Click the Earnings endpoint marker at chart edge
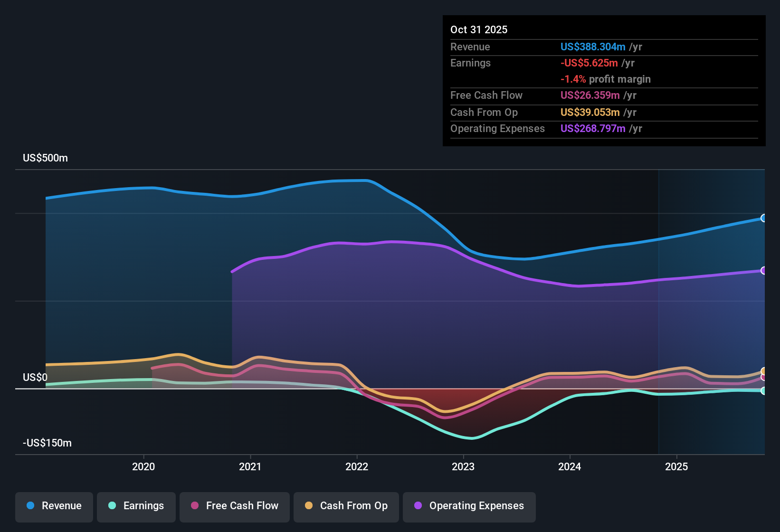Screen dimensions: 780x532 point(762,390)
